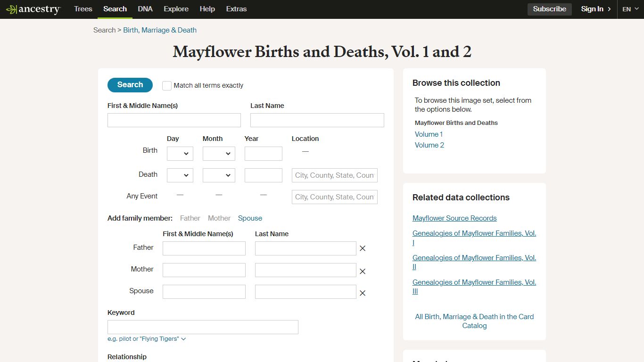This screenshot has height=362, width=644.
Task: Focus the First & Middle Name(s) field
Action: (x=174, y=120)
